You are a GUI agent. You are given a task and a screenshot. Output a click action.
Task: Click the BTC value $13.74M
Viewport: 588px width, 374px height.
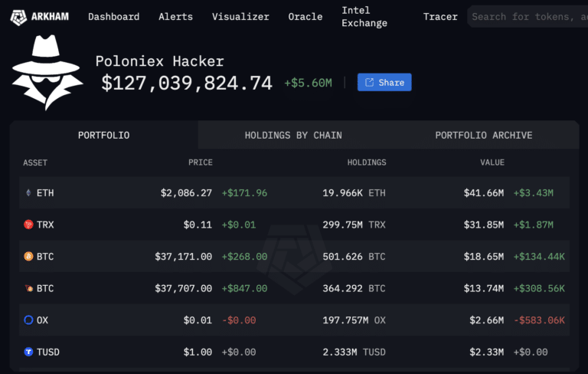pos(484,288)
